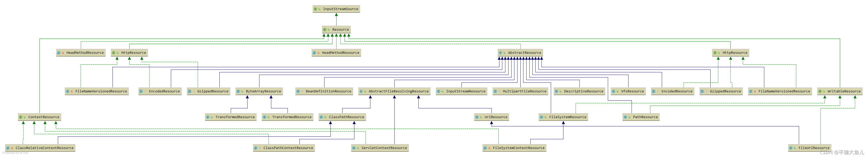Select the FileSystemResource class node
The height and width of the screenshot is (157, 868).
tap(563, 117)
